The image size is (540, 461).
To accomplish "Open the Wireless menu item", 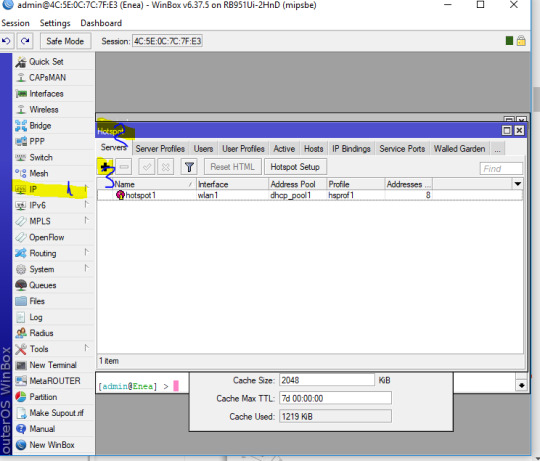I will pos(53,109).
